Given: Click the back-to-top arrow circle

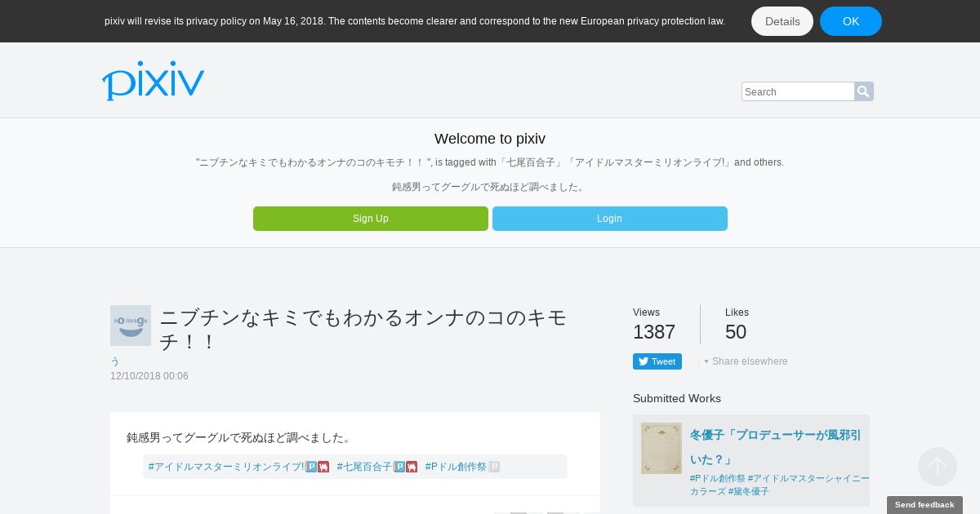Looking at the screenshot, I should pyautogui.click(x=938, y=467).
